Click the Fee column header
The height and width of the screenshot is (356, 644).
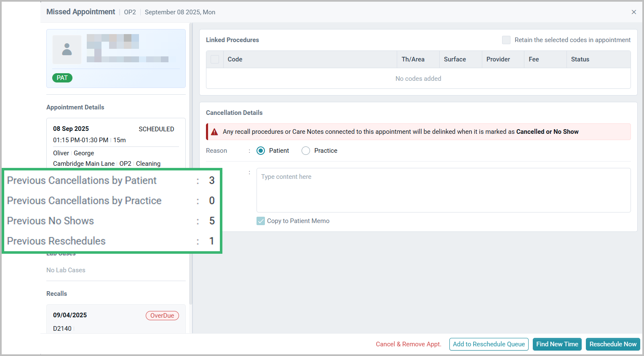534,59
